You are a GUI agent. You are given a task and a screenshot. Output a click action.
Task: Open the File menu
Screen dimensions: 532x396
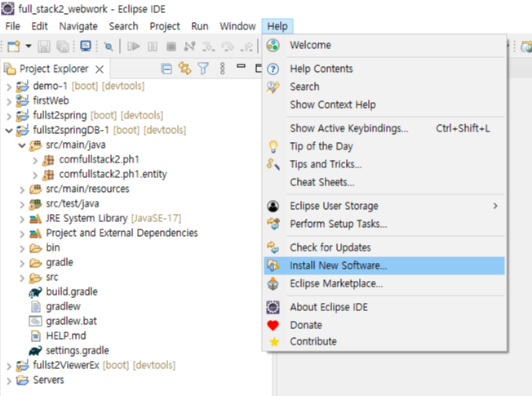click(12, 26)
